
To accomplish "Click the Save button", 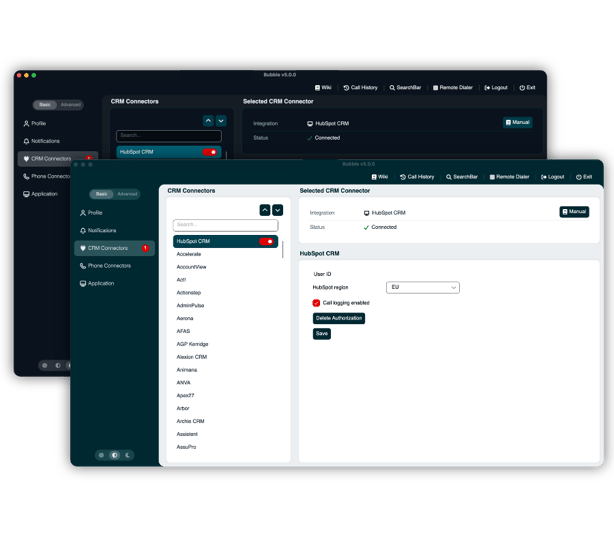I will pyautogui.click(x=321, y=334).
